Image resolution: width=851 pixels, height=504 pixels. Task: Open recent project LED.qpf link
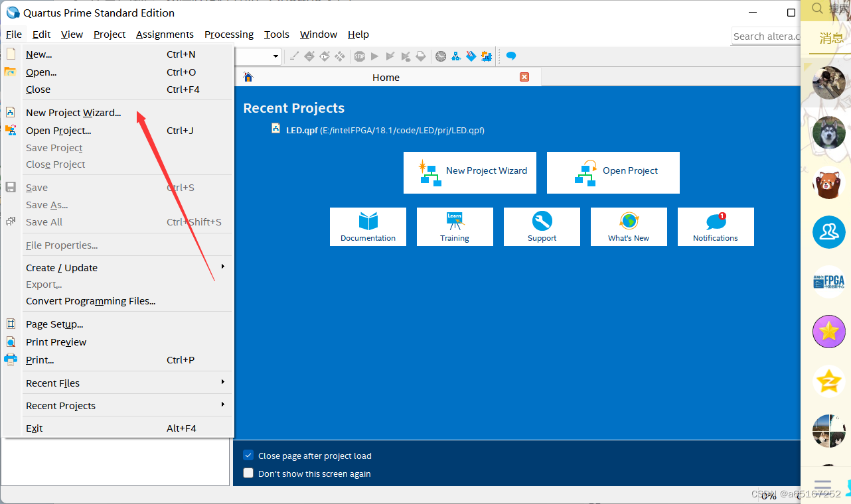(385, 131)
